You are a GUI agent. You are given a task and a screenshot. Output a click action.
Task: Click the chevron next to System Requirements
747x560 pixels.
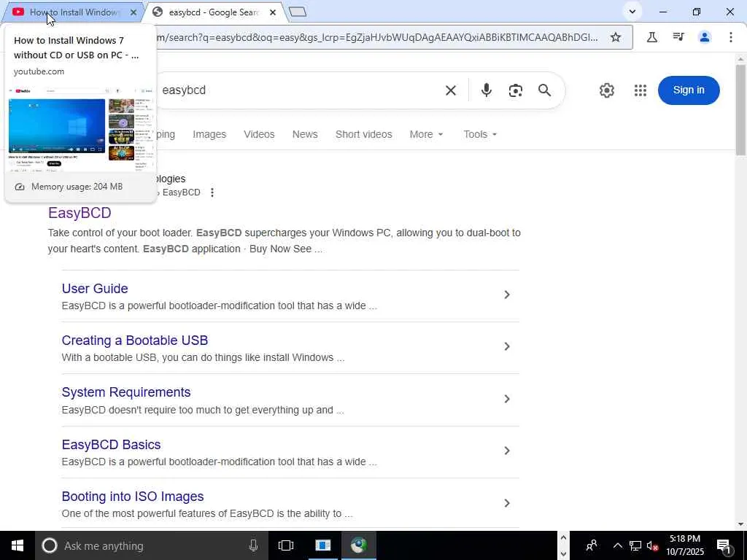507,399
